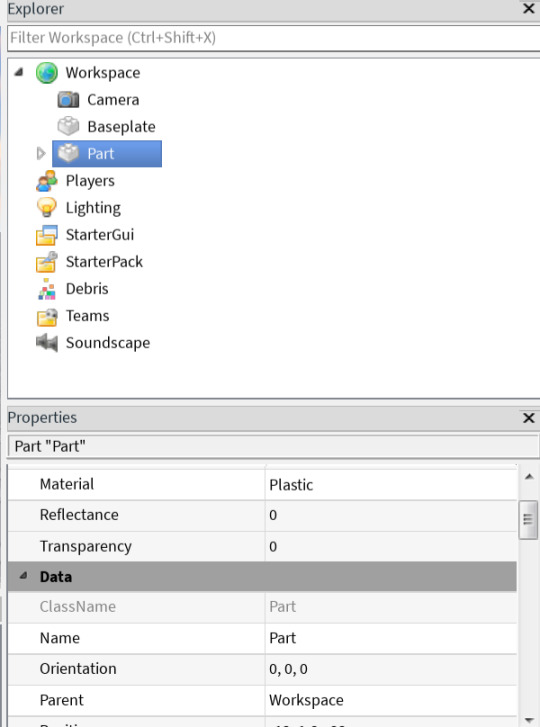
Task: Click the Properties panel title
Action: tap(42, 418)
